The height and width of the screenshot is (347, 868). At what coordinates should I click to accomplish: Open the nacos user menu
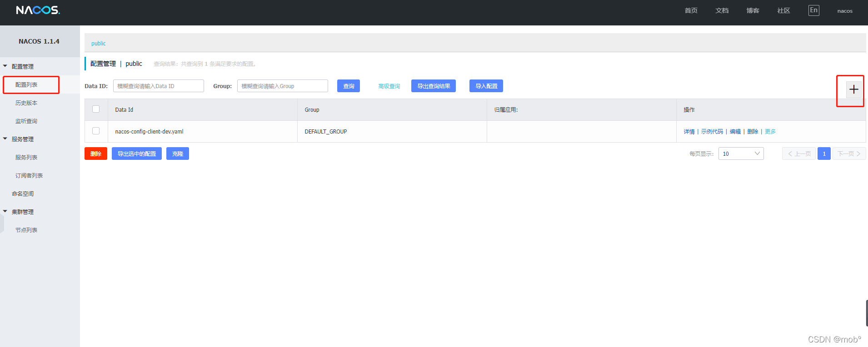[845, 11]
